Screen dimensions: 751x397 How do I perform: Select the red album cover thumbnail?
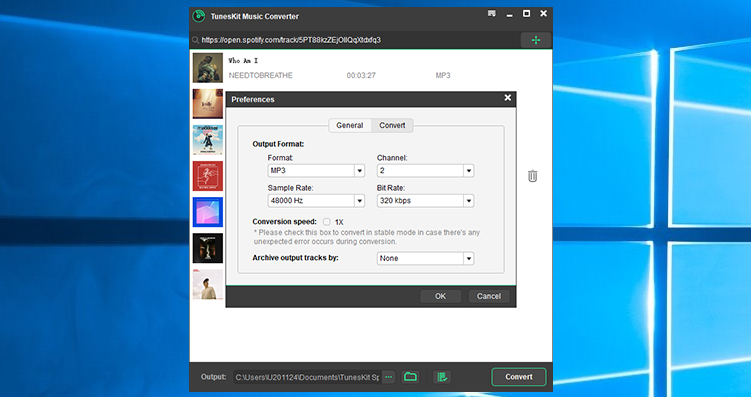point(208,176)
